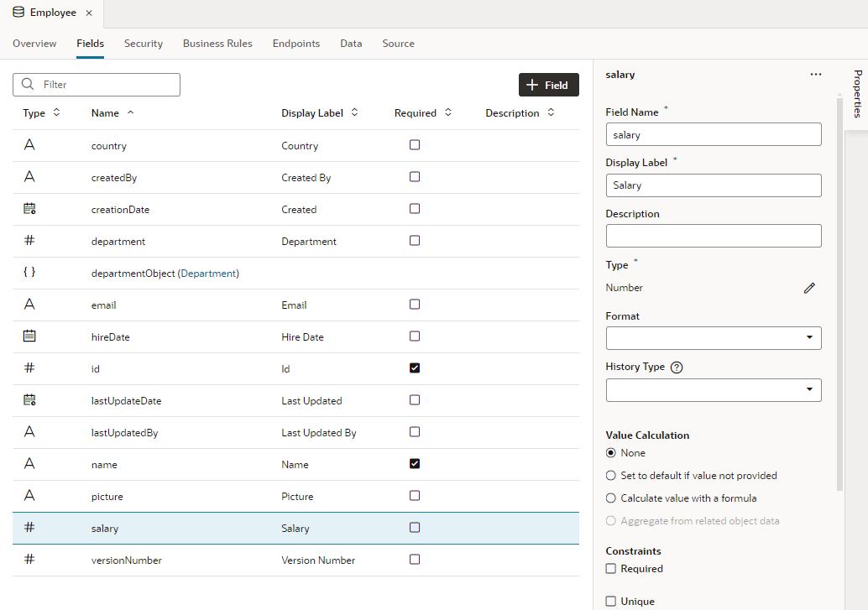The image size is (868, 610).
Task: Click the timestamp icon for creationDate row
Action: click(29, 209)
